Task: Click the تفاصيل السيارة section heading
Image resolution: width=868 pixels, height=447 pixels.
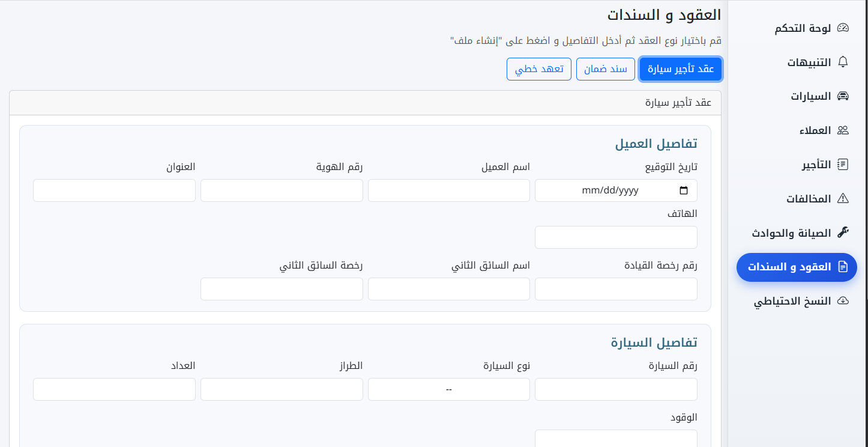Action: tap(654, 343)
